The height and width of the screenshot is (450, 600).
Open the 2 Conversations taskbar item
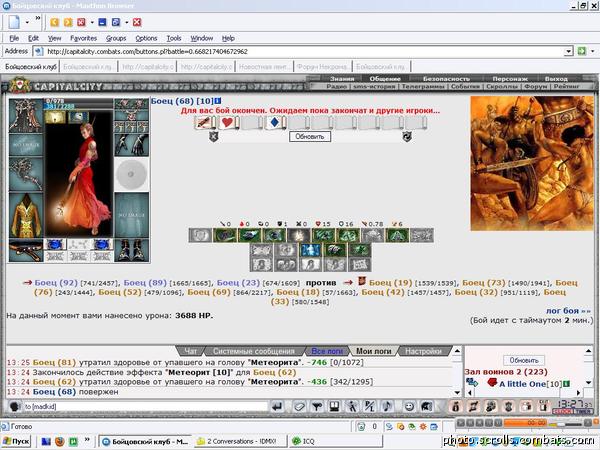point(240,441)
